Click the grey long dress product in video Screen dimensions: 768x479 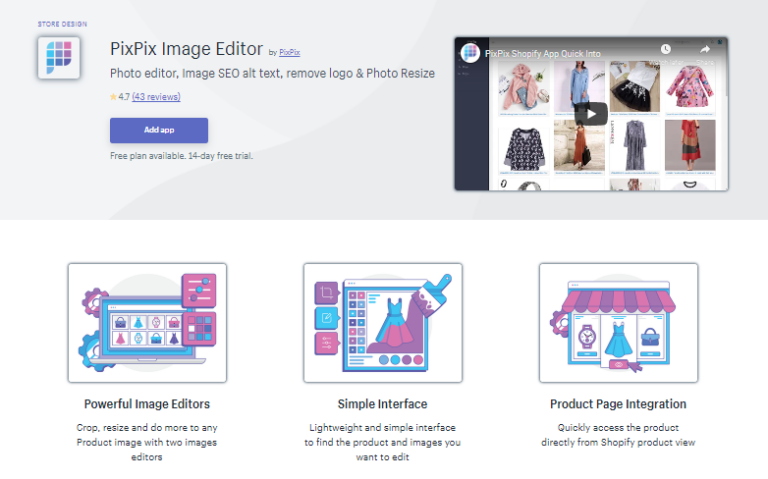pyautogui.click(x=635, y=146)
